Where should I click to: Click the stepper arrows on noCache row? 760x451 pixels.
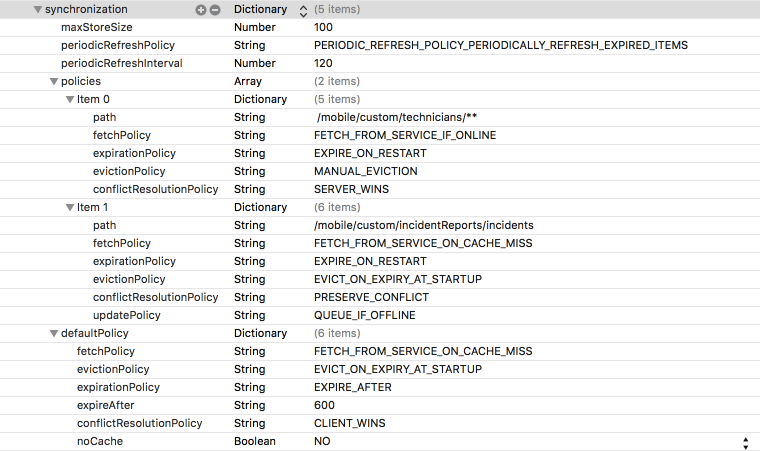pos(744,442)
